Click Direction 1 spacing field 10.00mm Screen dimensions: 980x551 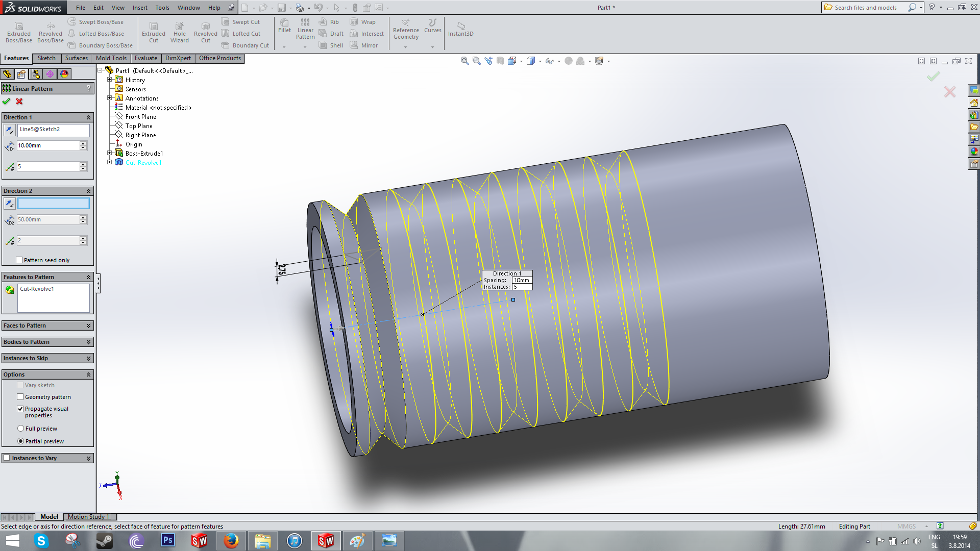pos(48,145)
